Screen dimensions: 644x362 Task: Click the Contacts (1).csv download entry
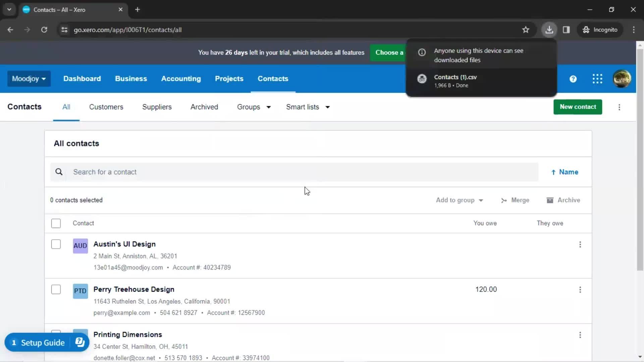coord(481,81)
